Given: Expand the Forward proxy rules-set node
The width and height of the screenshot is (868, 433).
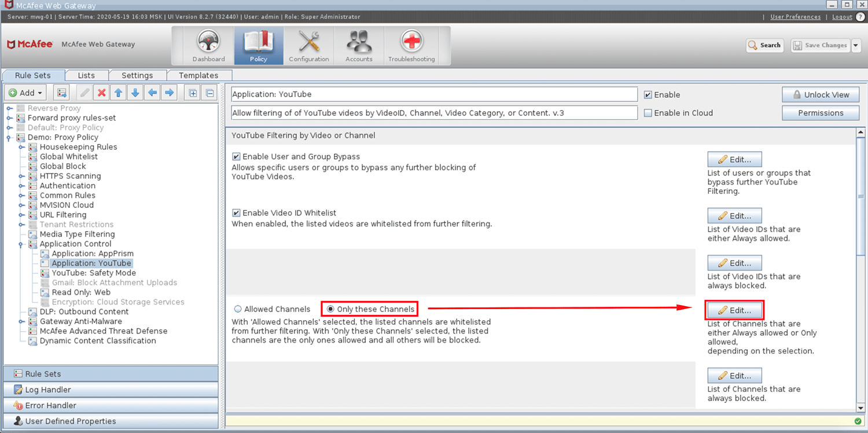Looking at the screenshot, I should click(9, 118).
